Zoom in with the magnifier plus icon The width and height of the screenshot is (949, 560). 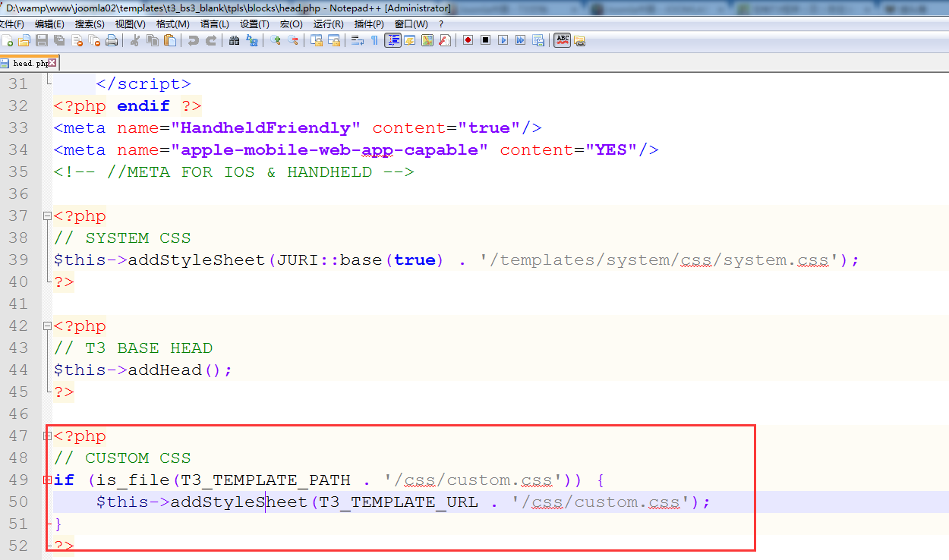(276, 40)
